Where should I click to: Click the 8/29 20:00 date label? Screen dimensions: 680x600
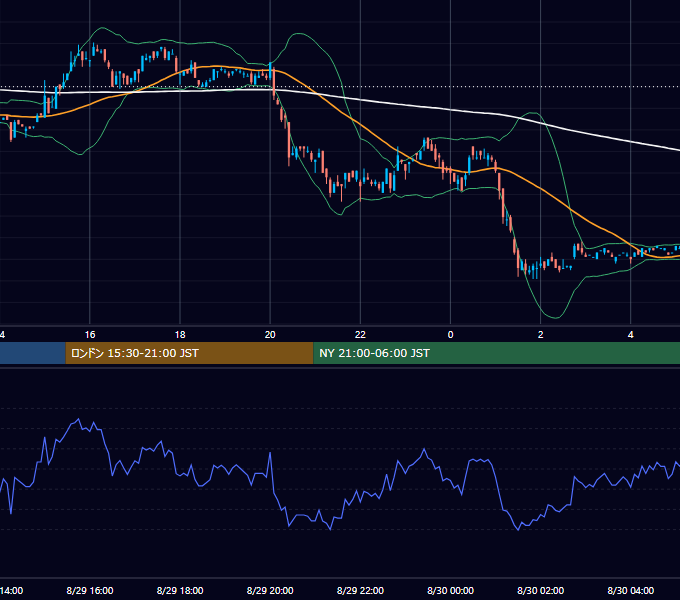[270, 590]
